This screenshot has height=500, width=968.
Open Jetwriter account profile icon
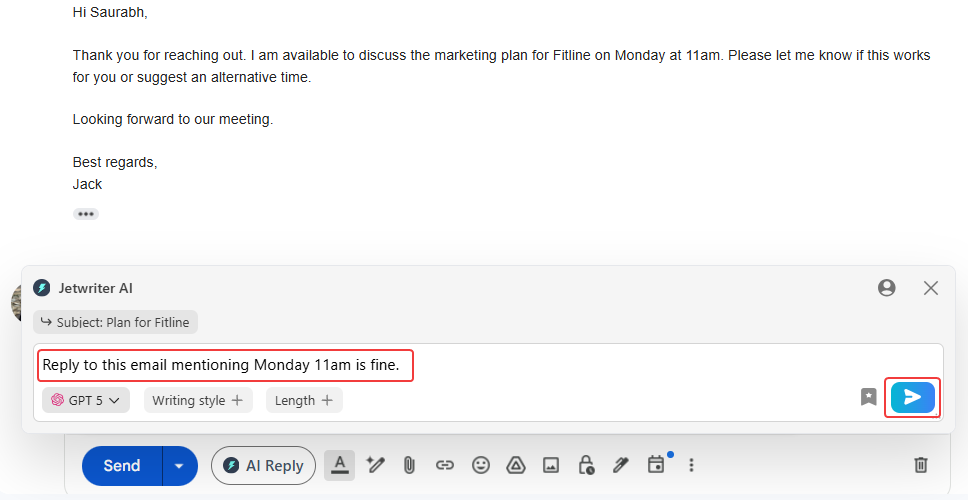[x=886, y=288]
